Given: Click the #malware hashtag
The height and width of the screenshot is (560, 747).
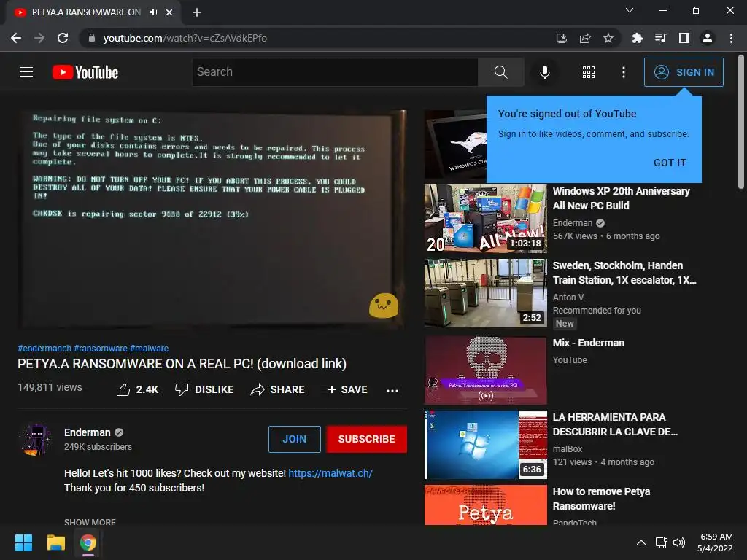Looking at the screenshot, I should 149,349.
